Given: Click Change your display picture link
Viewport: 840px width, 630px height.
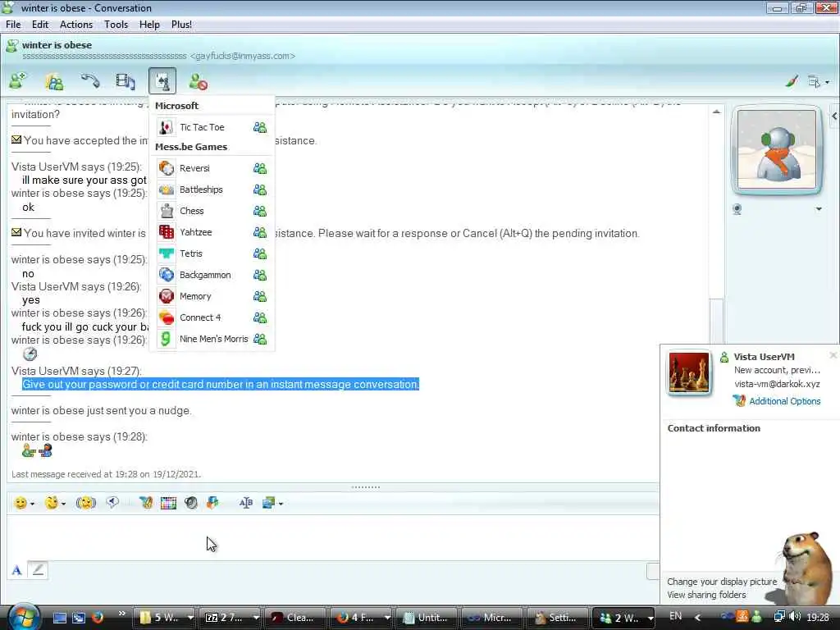Looking at the screenshot, I should click(722, 582).
